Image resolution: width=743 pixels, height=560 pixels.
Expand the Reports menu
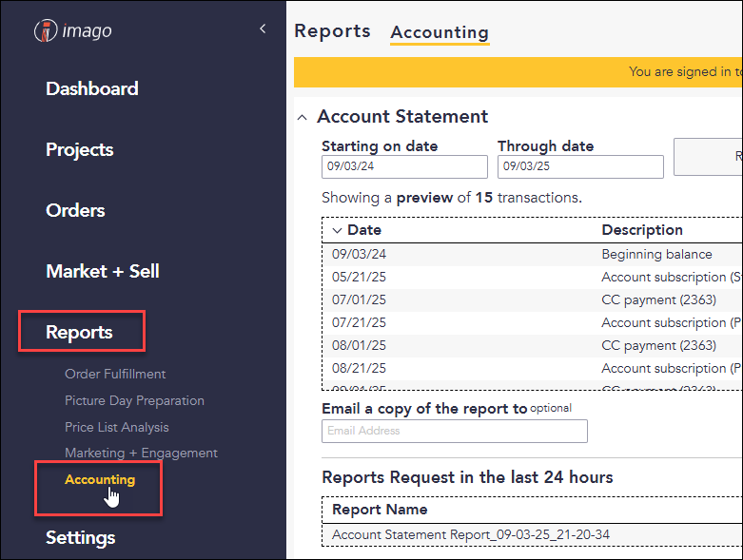(79, 332)
